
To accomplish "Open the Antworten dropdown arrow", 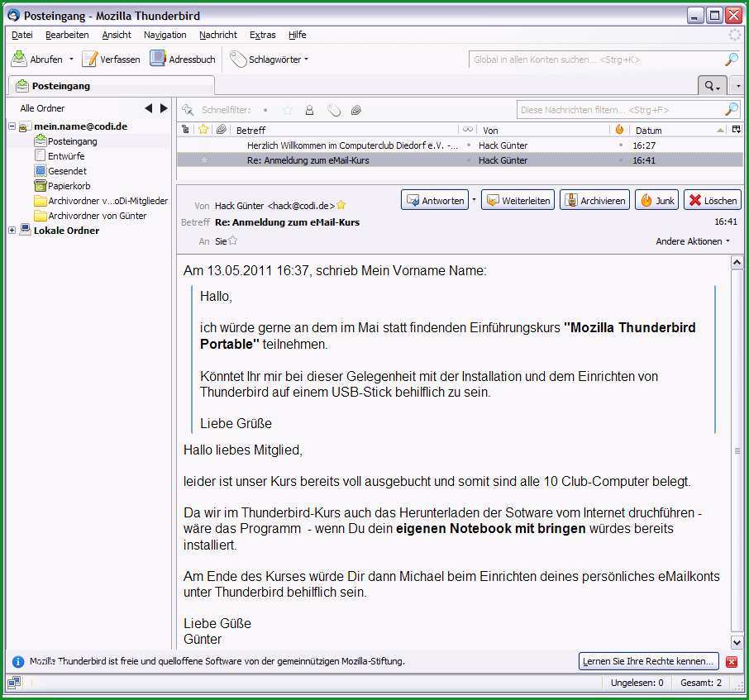I will [x=474, y=201].
